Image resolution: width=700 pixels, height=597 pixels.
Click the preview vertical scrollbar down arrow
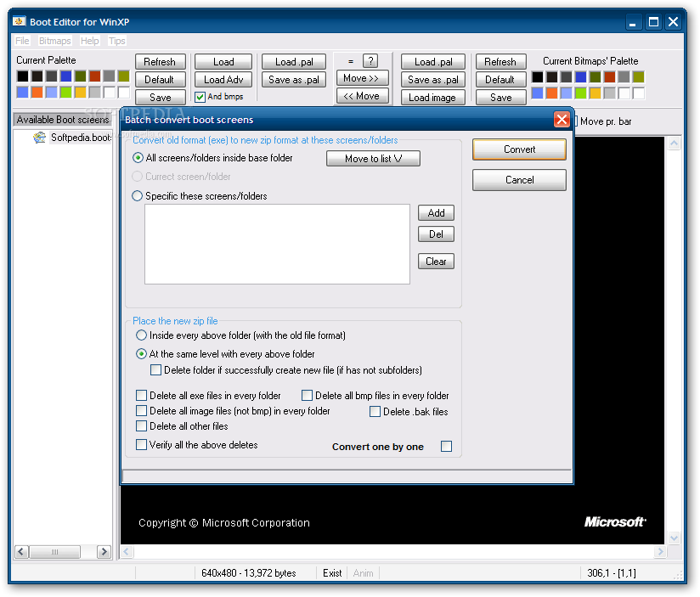pyautogui.click(x=675, y=538)
